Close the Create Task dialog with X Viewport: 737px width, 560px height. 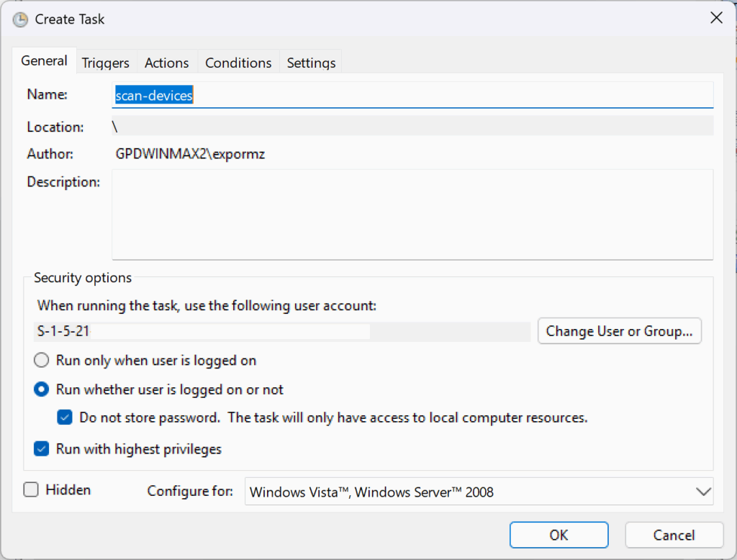pyautogui.click(x=716, y=19)
